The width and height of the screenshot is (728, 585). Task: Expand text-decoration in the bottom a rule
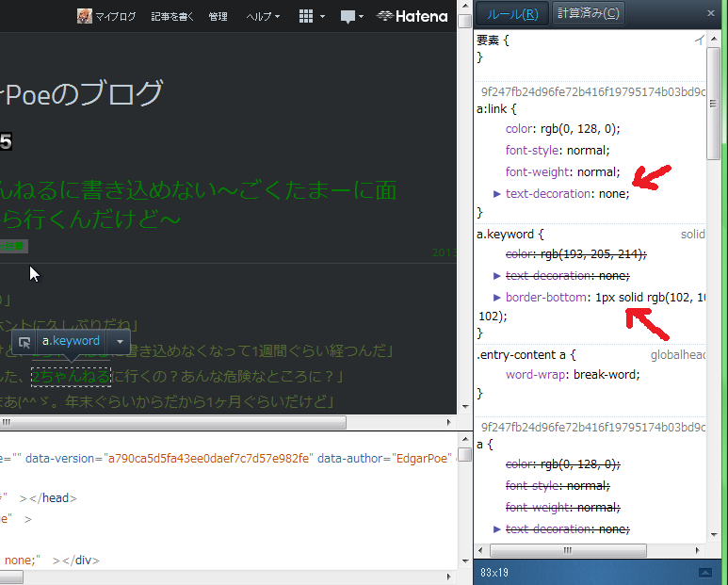click(496, 528)
